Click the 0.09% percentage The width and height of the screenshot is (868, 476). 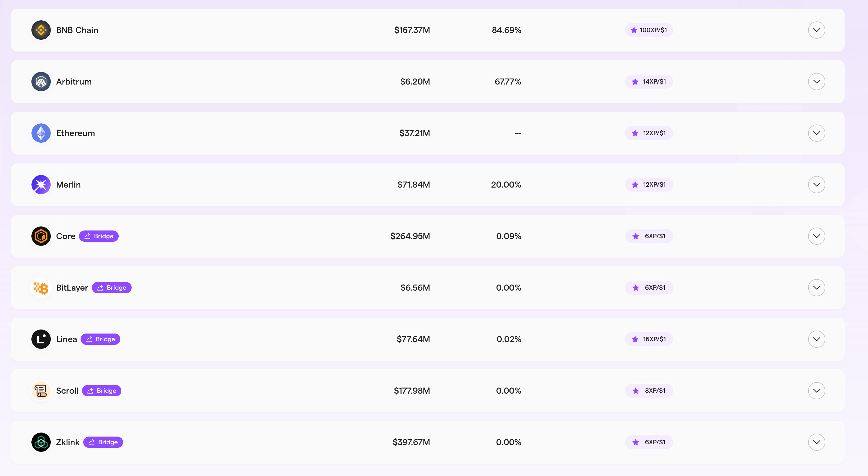point(509,236)
